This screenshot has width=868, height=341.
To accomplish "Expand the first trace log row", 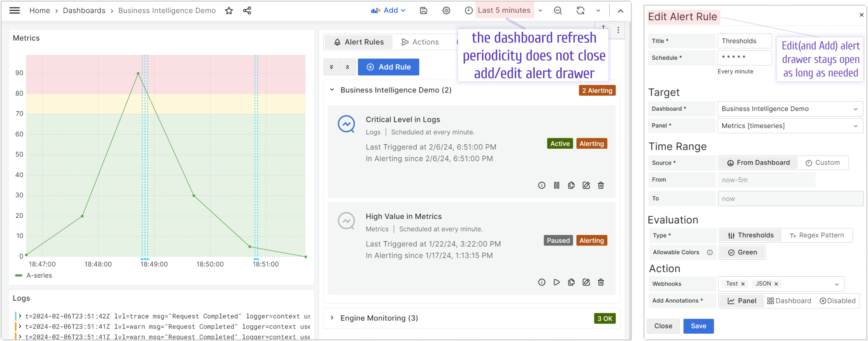I will [x=20, y=316].
